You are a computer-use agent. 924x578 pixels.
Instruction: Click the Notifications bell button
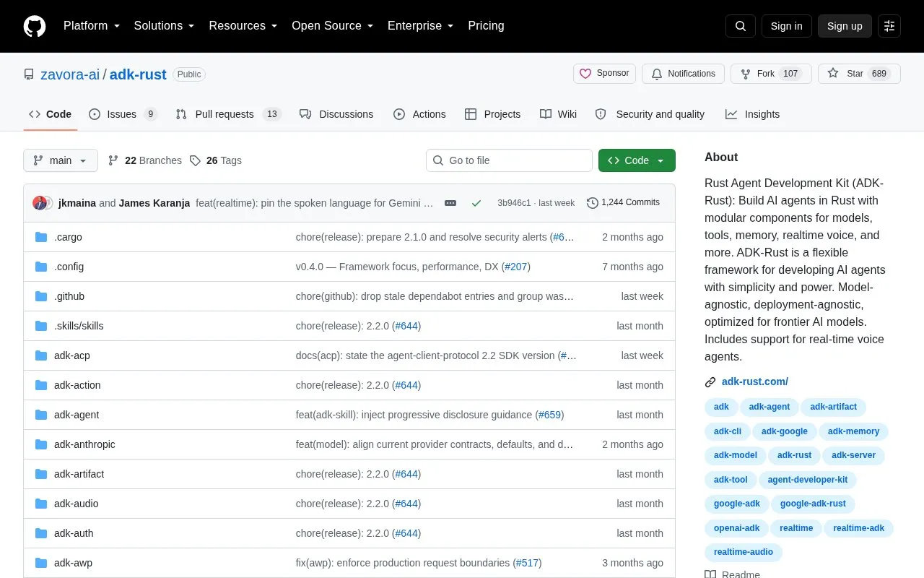tap(683, 74)
